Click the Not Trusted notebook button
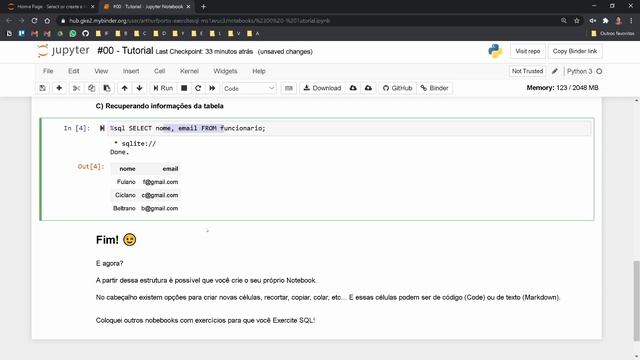The width and height of the screenshot is (640, 360). tap(527, 71)
